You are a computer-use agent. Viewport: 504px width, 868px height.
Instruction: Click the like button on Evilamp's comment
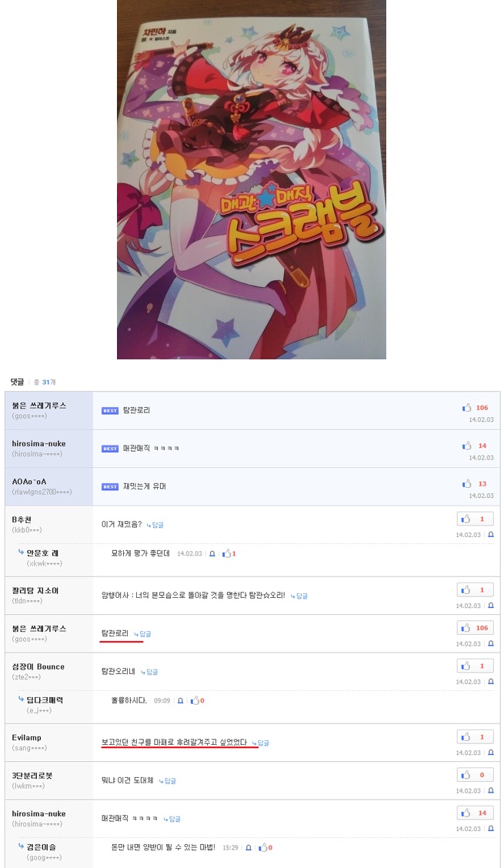click(476, 737)
